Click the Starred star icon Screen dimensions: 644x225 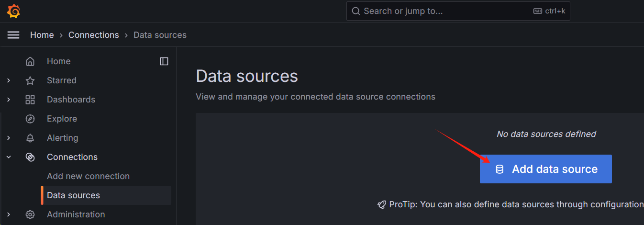(30, 80)
